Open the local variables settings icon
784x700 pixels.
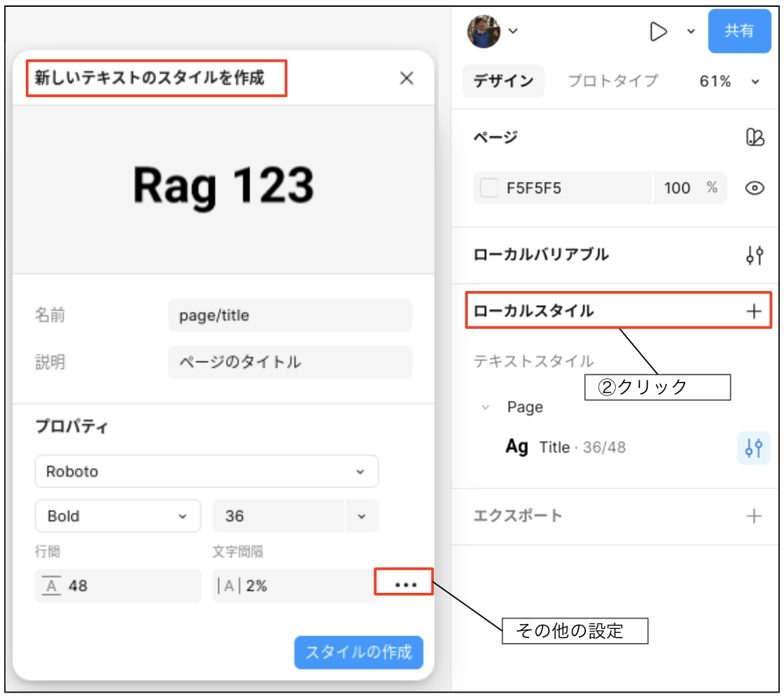point(754,255)
